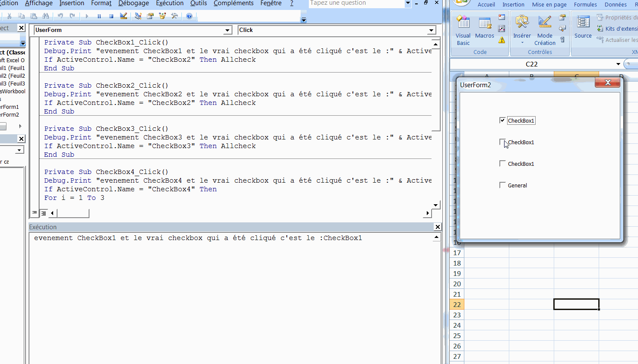Switch to the Formules ribbon tab

pyautogui.click(x=585, y=5)
